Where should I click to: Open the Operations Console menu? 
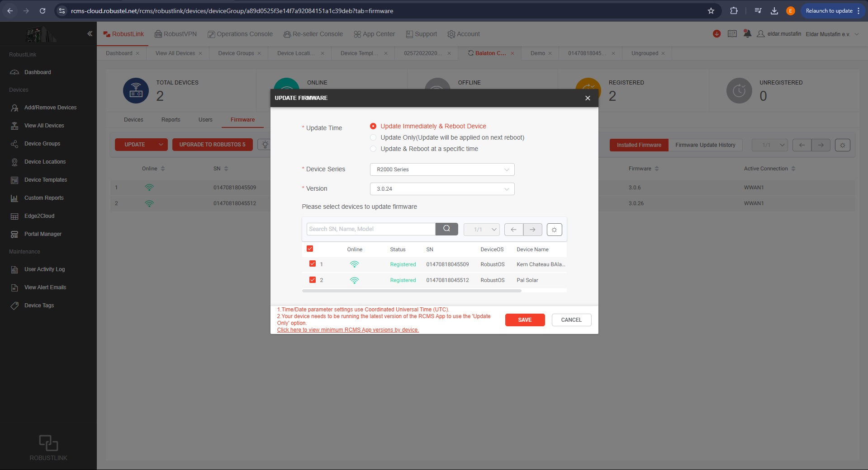coord(240,34)
